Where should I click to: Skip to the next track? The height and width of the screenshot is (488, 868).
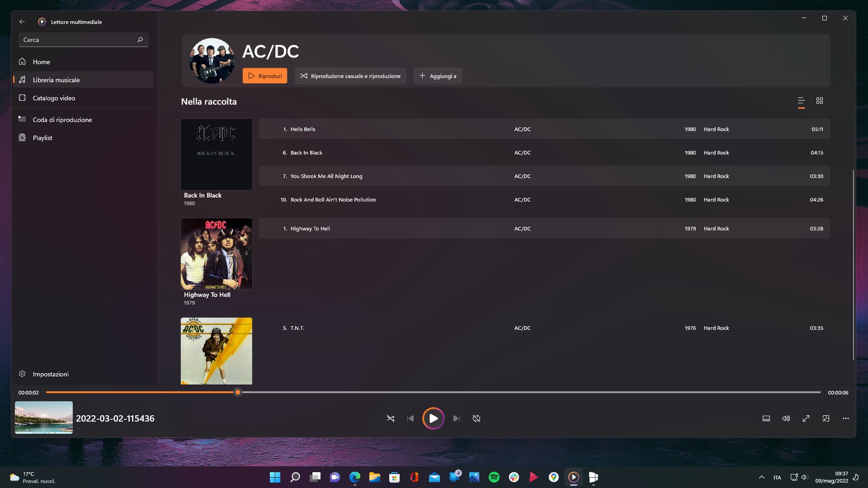point(457,418)
